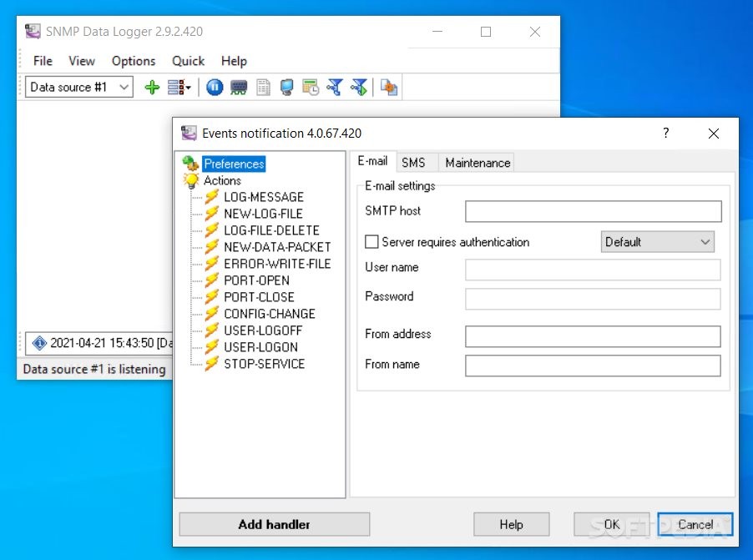Close the Events notification dialog
The width and height of the screenshot is (753, 560).
(x=714, y=133)
